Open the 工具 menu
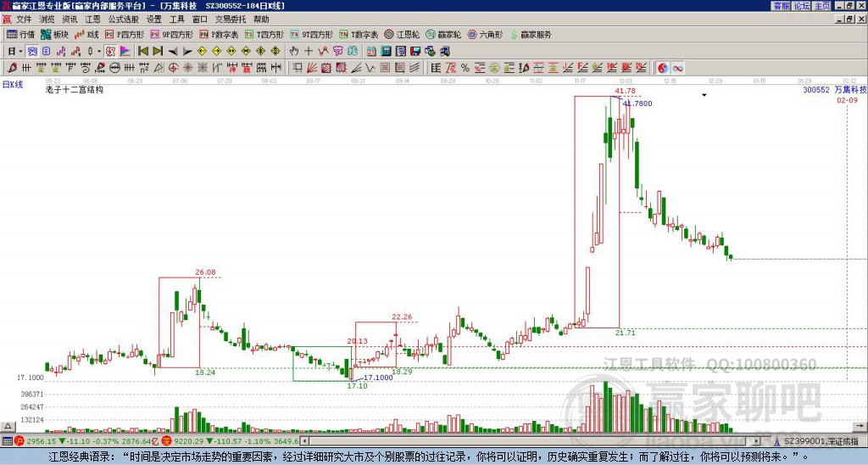868x465 pixels. coord(177,20)
